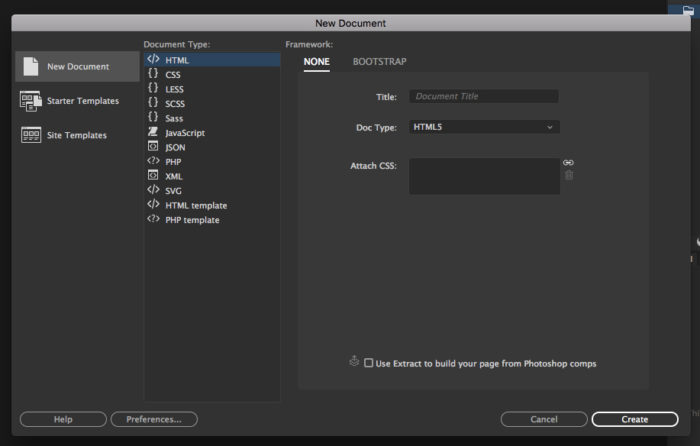Select New Document in the left sidebar
The width and height of the screenshot is (700, 446).
[77, 67]
